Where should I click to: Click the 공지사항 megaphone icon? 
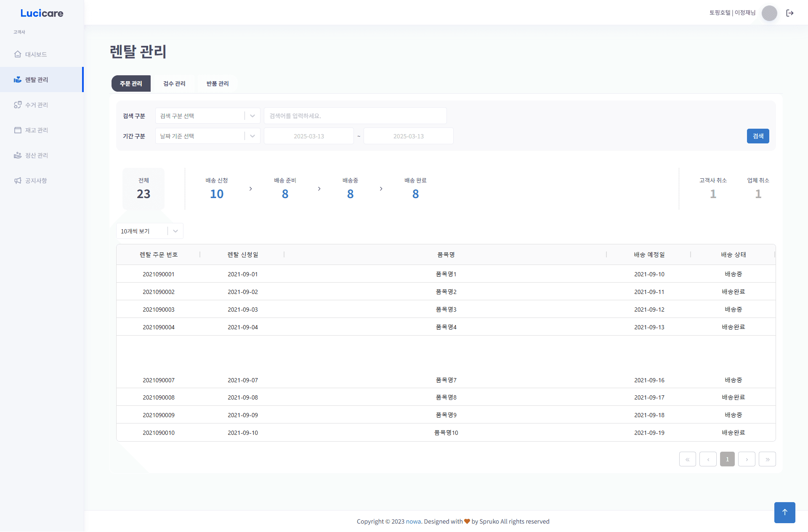tap(18, 180)
